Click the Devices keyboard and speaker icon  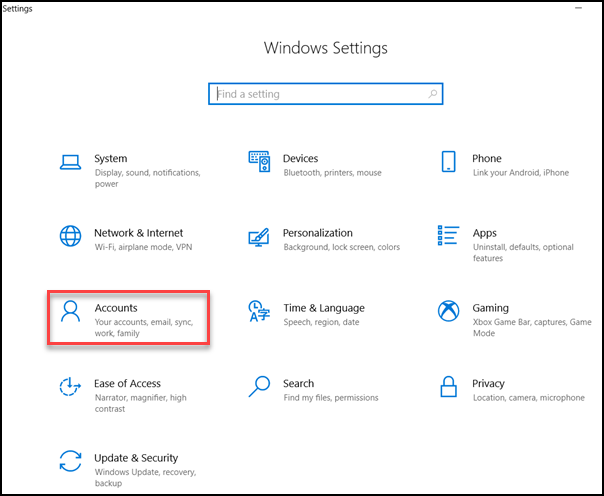(259, 161)
